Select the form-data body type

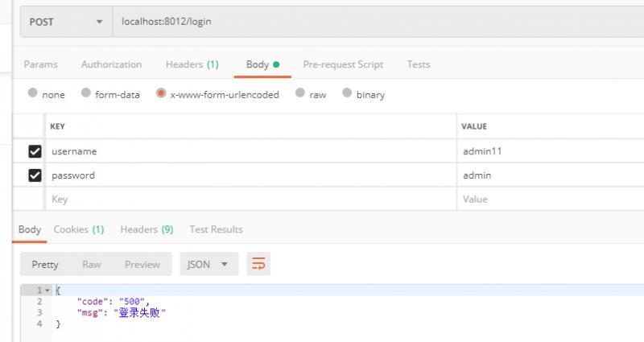(86, 93)
